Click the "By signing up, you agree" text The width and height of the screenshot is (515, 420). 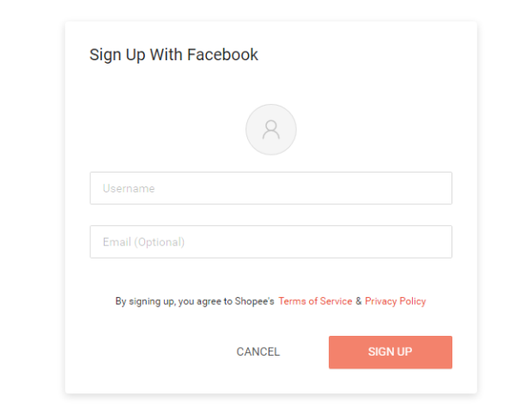[x=172, y=301]
